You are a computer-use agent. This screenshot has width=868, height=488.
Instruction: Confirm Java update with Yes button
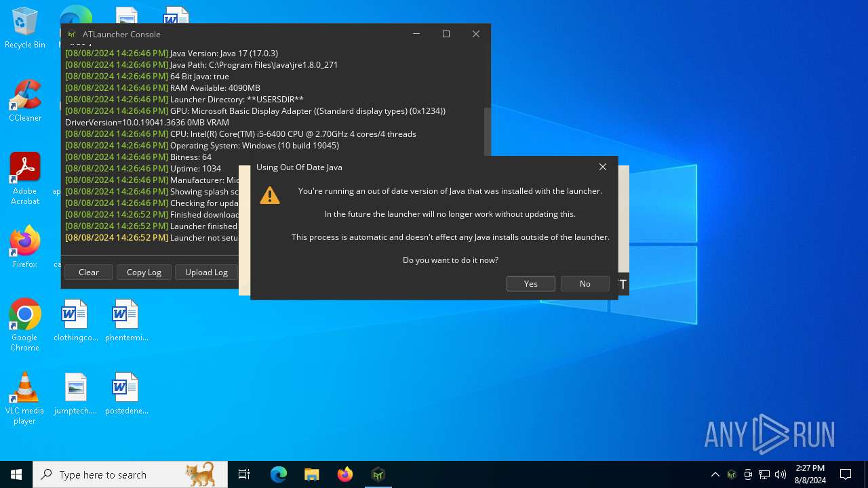click(x=530, y=284)
